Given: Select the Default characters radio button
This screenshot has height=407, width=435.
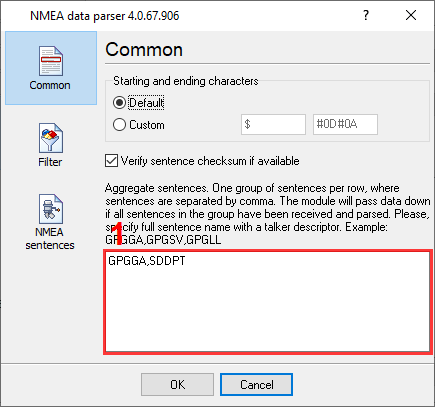Looking at the screenshot, I should point(119,103).
